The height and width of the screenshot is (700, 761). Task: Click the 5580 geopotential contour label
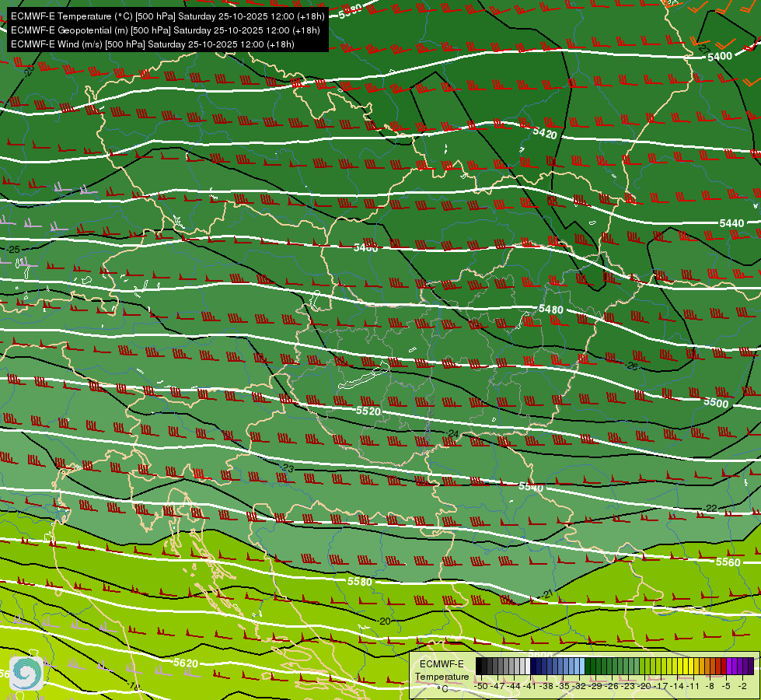point(360,582)
